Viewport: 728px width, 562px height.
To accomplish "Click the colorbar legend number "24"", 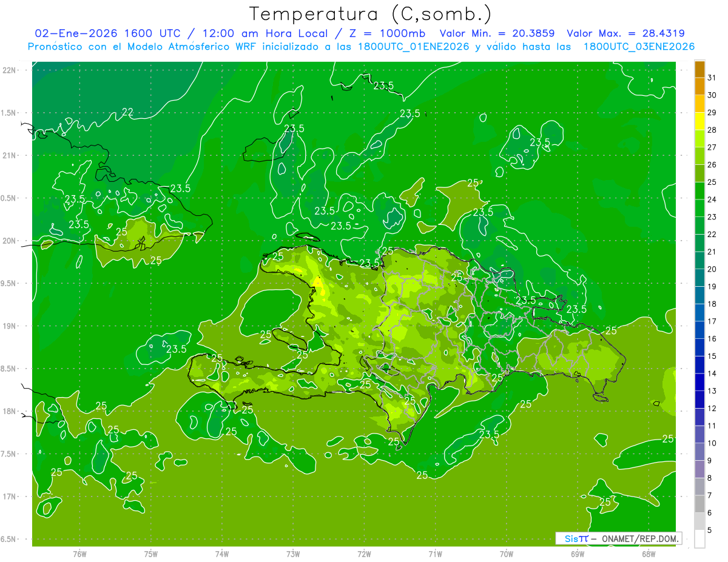I will 712,199.
